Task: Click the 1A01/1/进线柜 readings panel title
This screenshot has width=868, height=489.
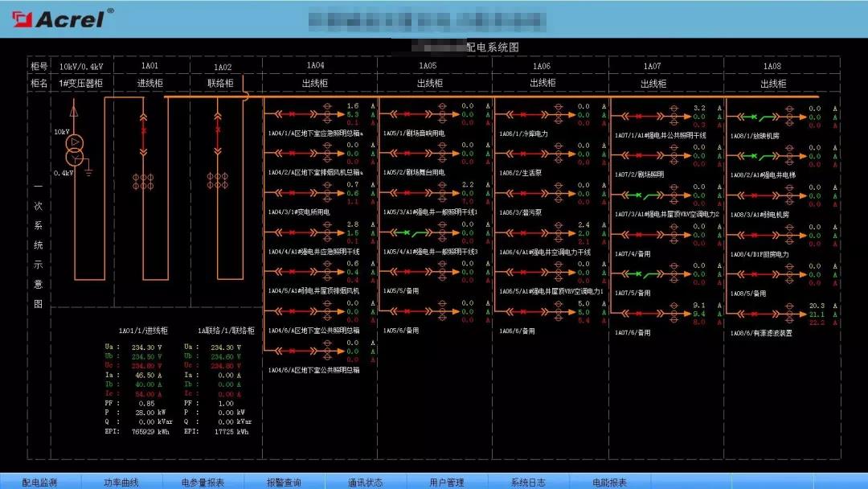Action: 143,331
